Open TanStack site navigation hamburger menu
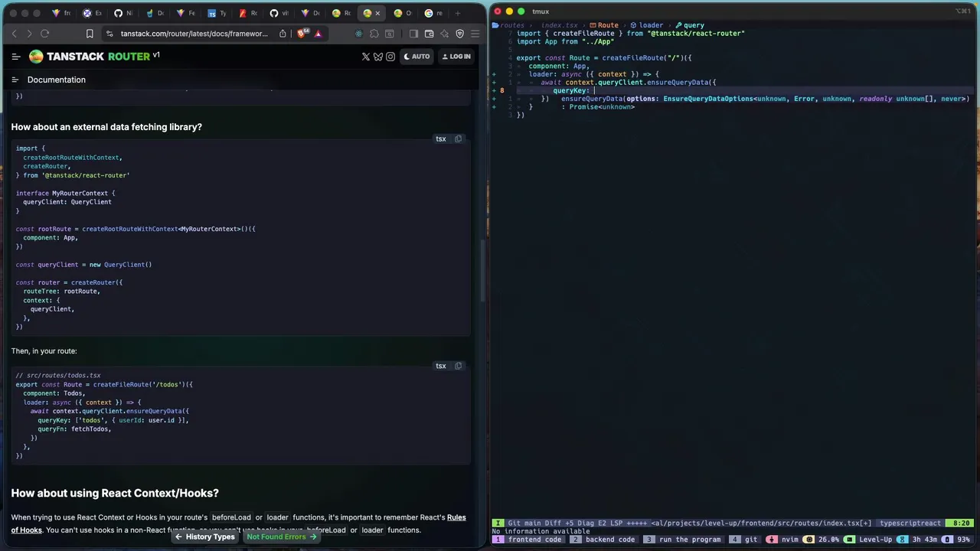 tap(15, 57)
